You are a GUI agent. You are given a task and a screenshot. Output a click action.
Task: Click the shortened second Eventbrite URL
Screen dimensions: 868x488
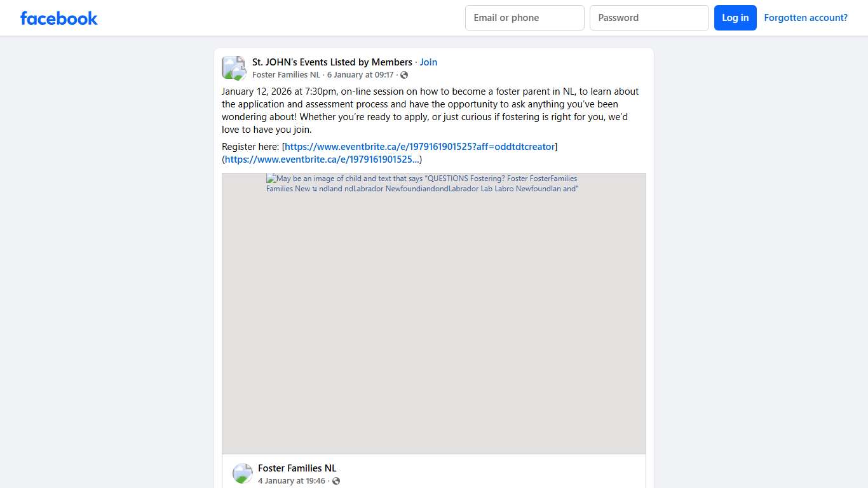coord(321,159)
